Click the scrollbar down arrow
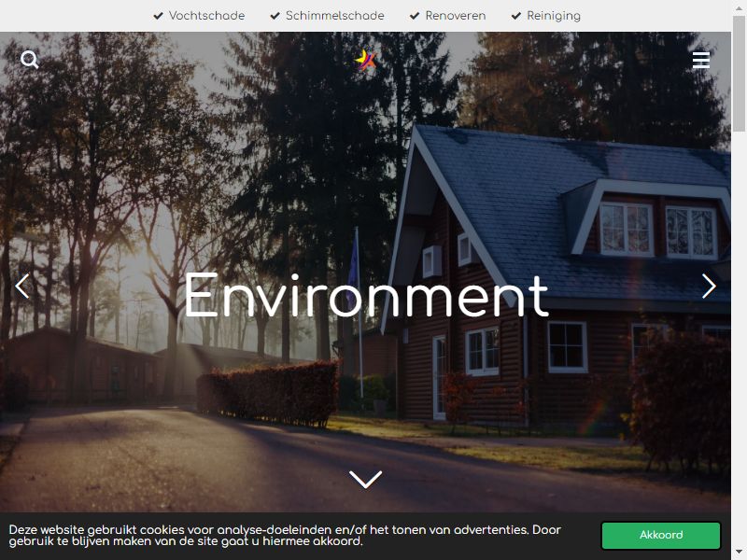Viewport: 747px width, 560px height. point(739,553)
